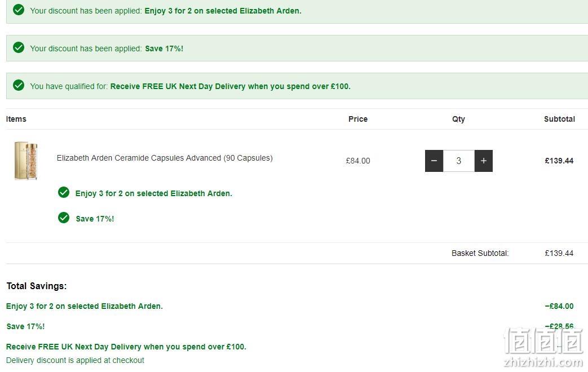Viewport: 588px width, 372px height.
Task: Click the plus quantity button
Action: tap(483, 161)
